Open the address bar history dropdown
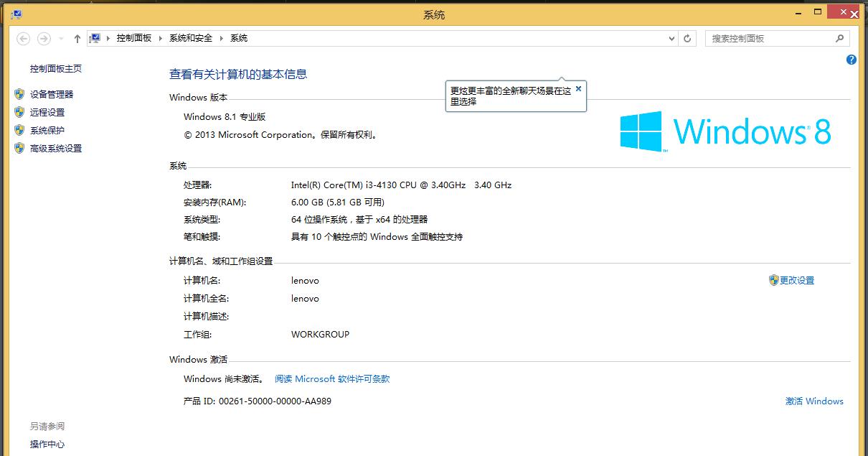This screenshot has width=868, height=456. (x=671, y=38)
